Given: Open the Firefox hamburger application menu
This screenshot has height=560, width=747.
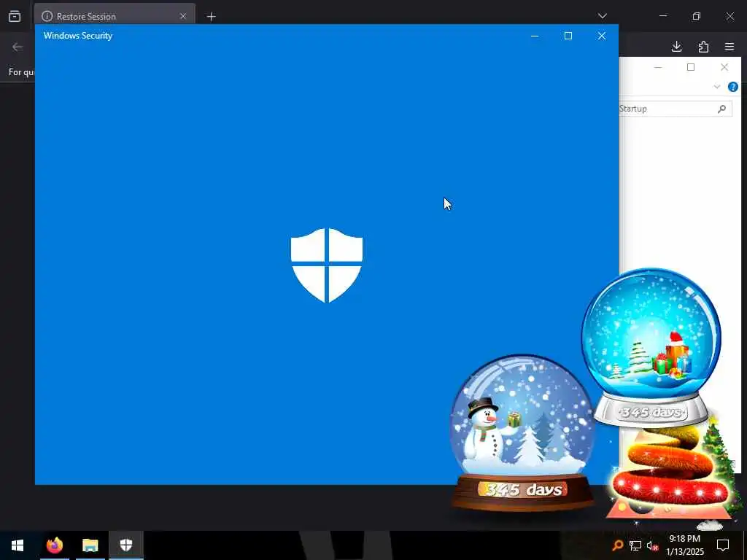Looking at the screenshot, I should coord(729,46).
